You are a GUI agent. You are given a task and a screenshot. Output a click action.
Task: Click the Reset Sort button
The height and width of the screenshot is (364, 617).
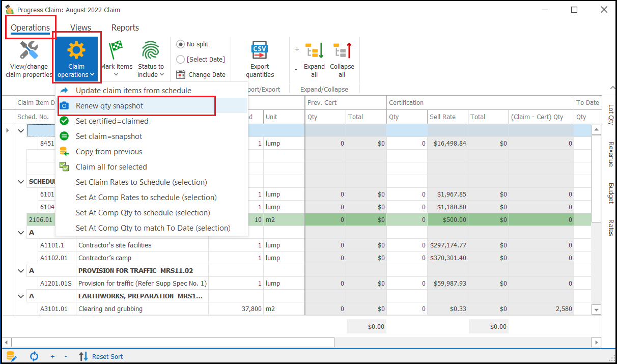coord(101,356)
